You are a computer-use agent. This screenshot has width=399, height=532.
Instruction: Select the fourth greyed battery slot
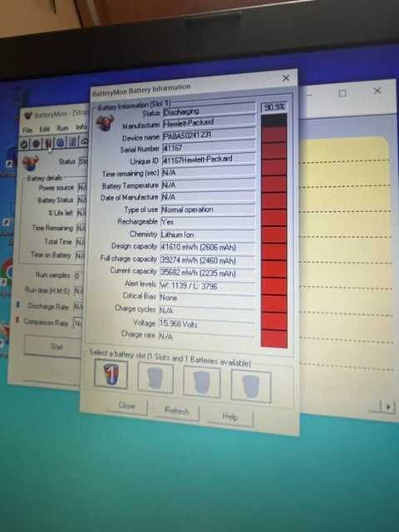251,387
